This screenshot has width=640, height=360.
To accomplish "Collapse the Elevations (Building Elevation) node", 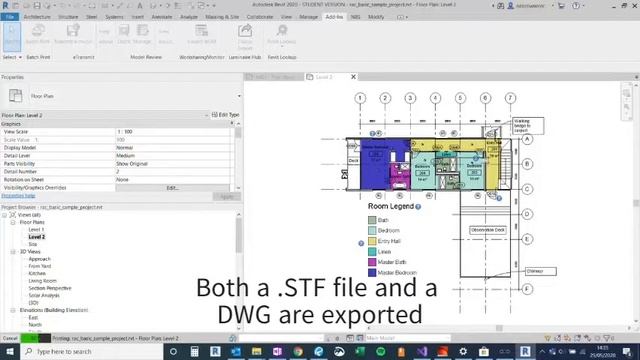I will (x=13, y=310).
